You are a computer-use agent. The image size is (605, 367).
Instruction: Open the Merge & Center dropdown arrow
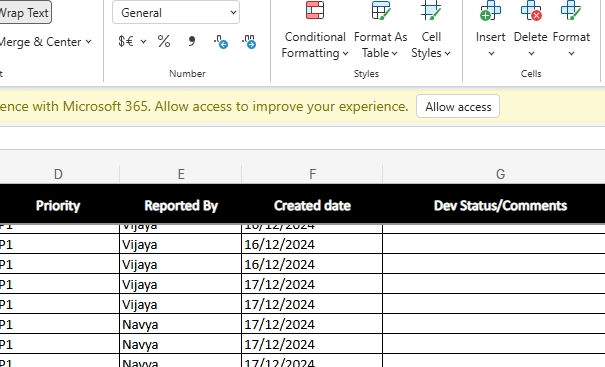pos(89,42)
